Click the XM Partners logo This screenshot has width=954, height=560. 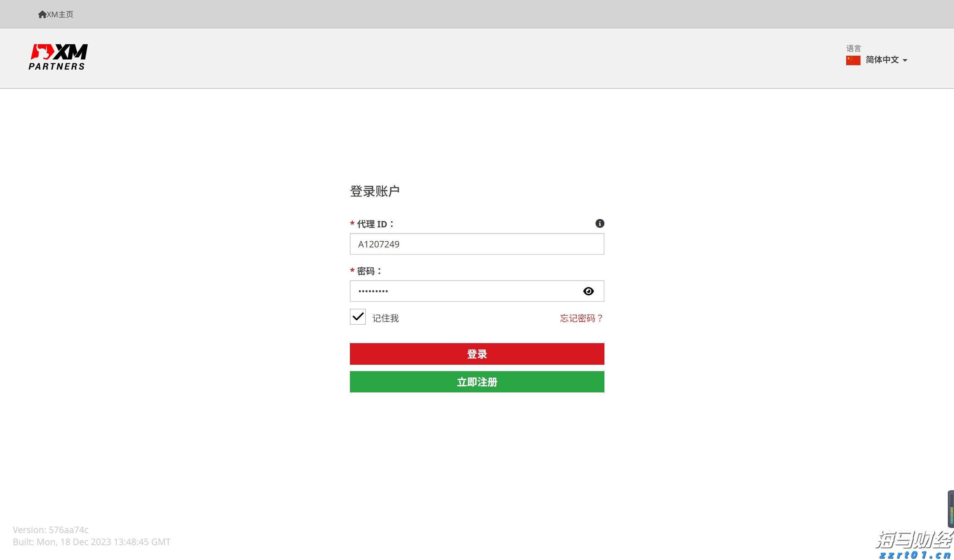pos(58,56)
